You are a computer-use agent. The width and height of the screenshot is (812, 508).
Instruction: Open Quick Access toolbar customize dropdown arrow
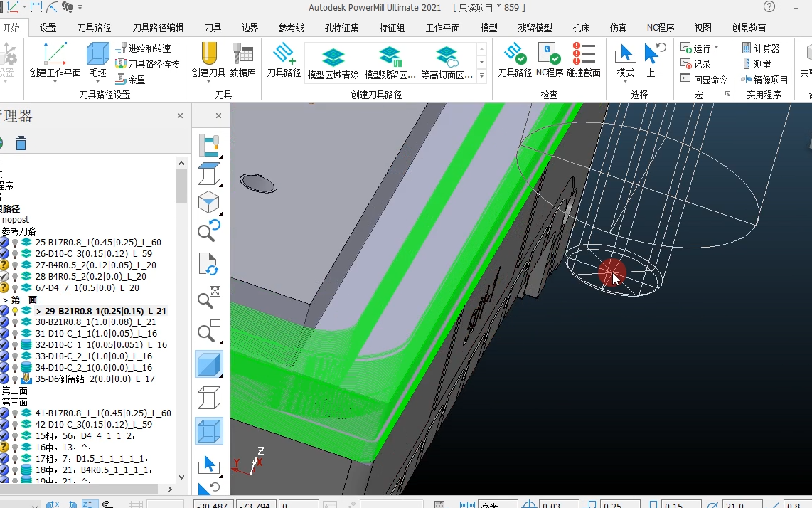click(80, 7)
